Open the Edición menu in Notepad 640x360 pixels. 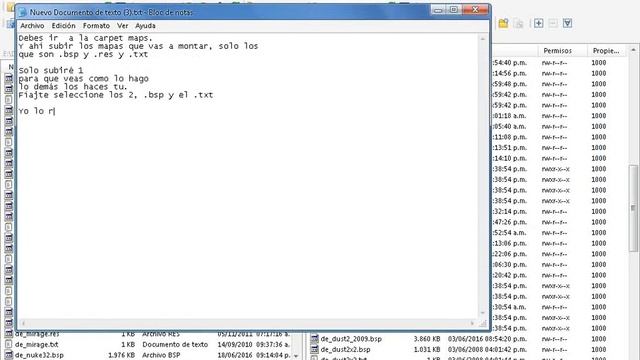(x=63, y=26)
